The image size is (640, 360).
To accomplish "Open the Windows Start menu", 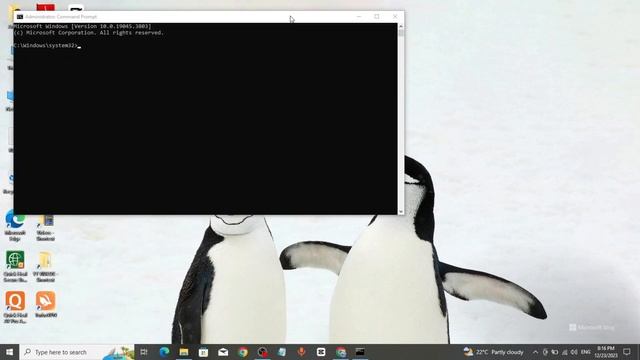I will (x=9, y=352).
